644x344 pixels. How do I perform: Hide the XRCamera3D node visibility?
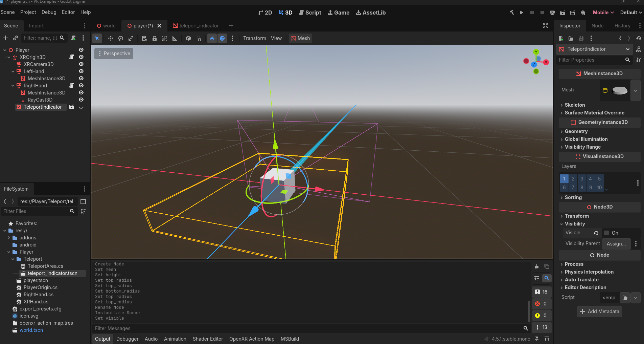81,64
